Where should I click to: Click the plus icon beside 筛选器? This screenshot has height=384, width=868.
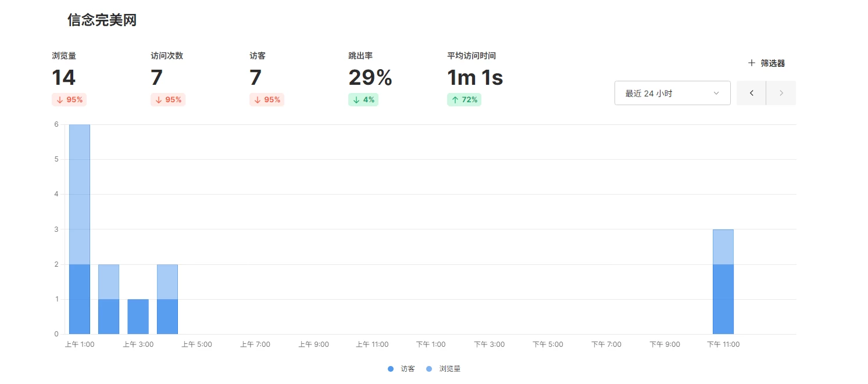pos(752,63)
